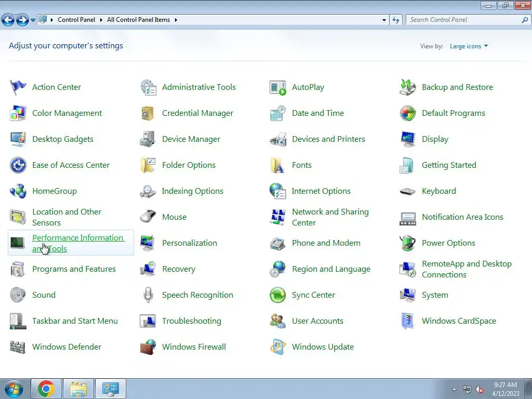This screenshot has width=532, height=399.
Task: Click the Network and Sharing Center icon
Action: tap(277, 217)
